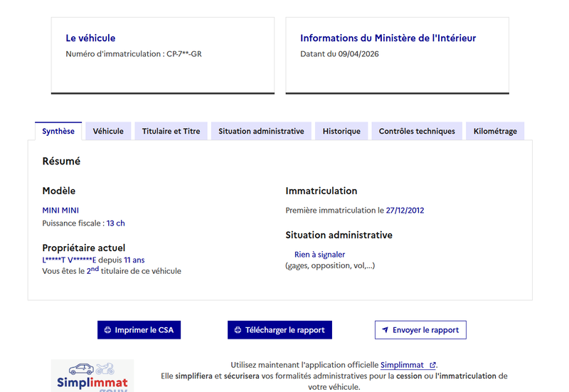Click the Informations du Ministère de l'Intérieur heading
Image resolution: width=569 pixels, height=392 pixels.
pos(388,38)
